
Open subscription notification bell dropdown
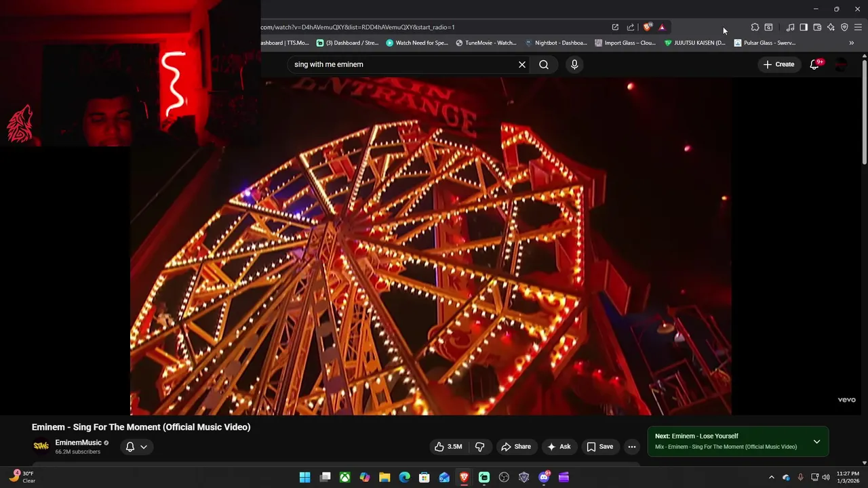click(136, 447)
